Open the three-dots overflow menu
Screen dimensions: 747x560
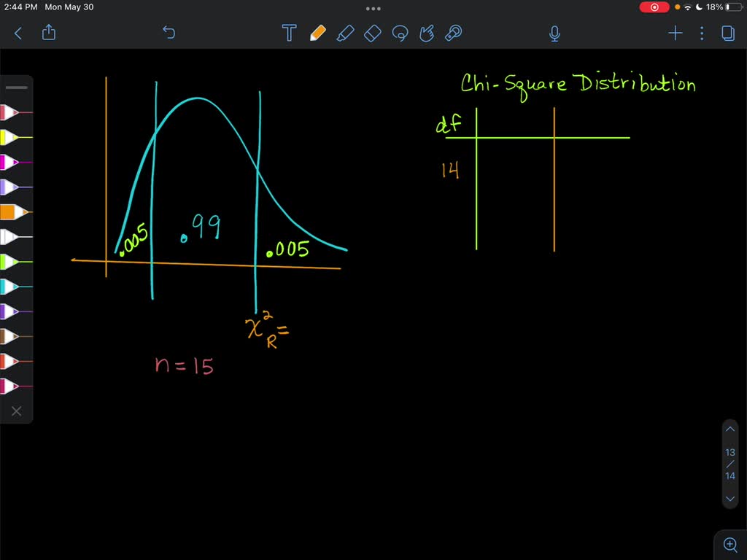point(701,33)
